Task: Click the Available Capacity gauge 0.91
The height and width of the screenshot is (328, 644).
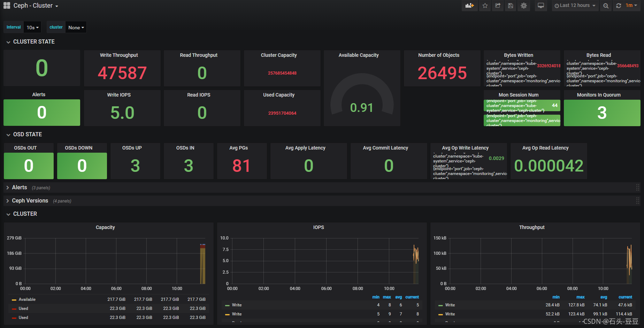Action: (362, 108)
